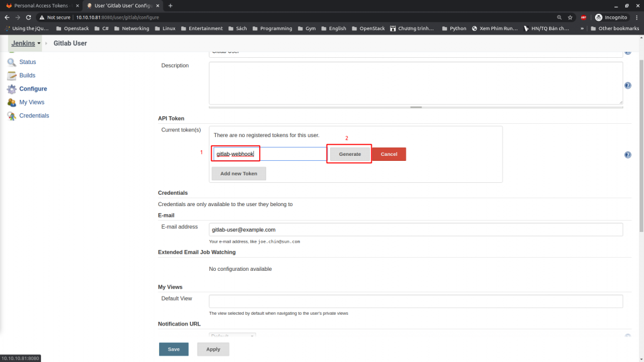Click the Description textarea resize handle bar

pyautogui.click(x=416, y=107)
